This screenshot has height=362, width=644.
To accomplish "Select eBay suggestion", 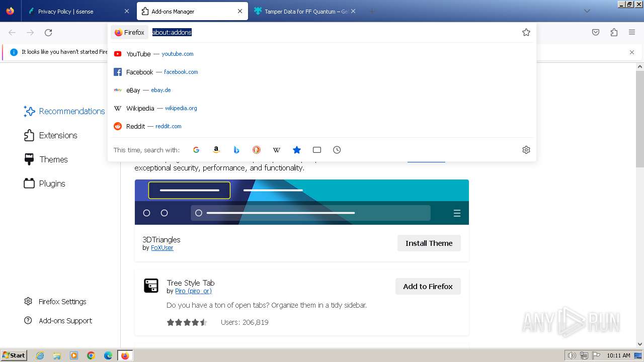I will pos(322,90).
